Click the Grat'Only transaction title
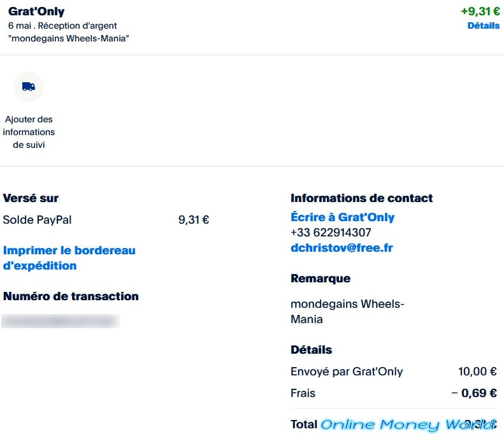The image size is (504, 441). [36, 11]
